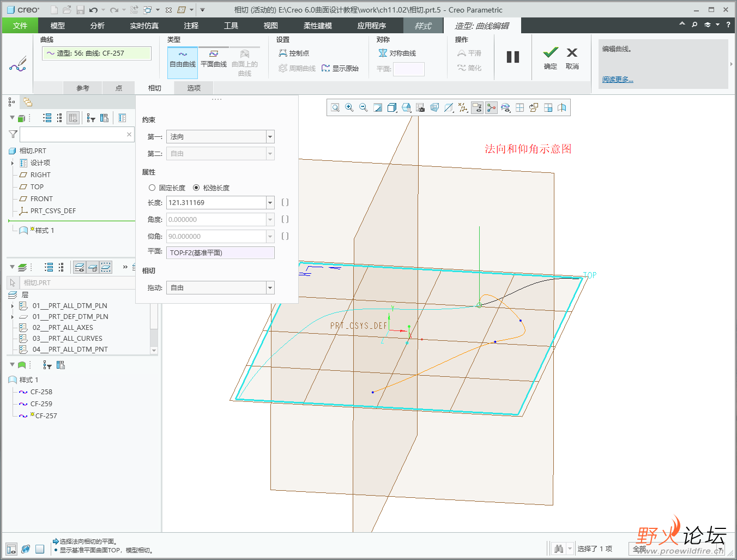Collapse the ribbon with the up arrow
Screen dimensions: 737x560
tap(682, 24)
